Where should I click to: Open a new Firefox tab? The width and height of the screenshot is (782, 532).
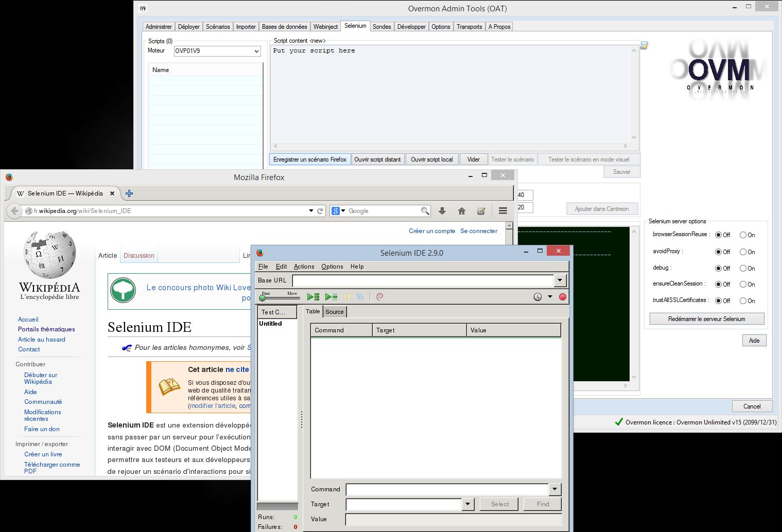click(129, 193)
